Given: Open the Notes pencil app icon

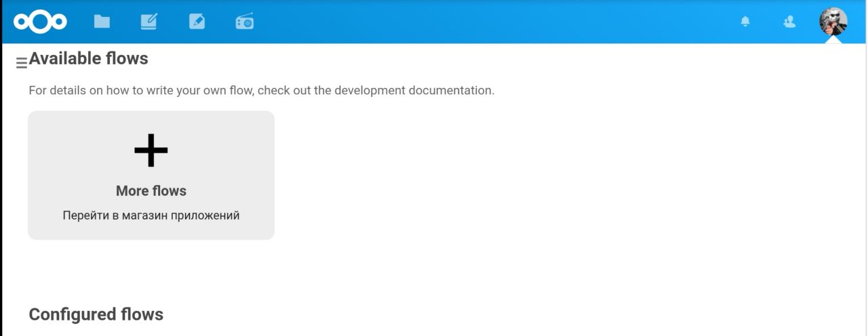Looking at the screenshot, I should pos(197,22).
